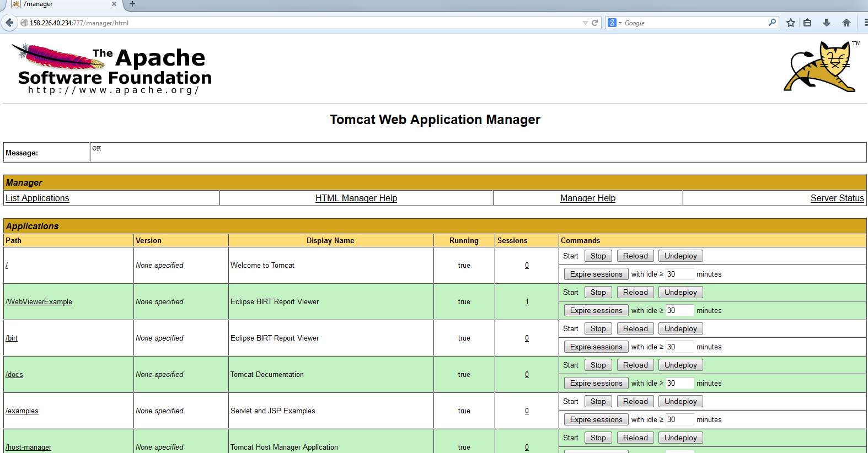The height and width of the screenshot is (453, 868).
Task: Undeploy the /WebViewerExample application
Action: point(681,292)
